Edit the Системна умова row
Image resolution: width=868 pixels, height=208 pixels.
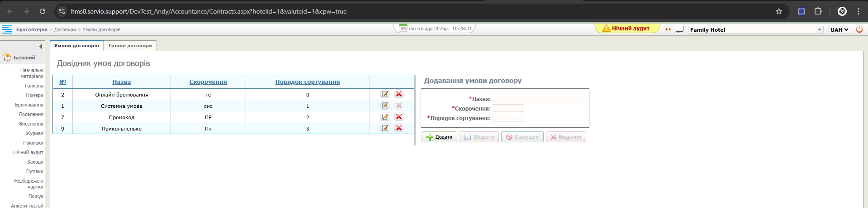[x=385, y=106]
